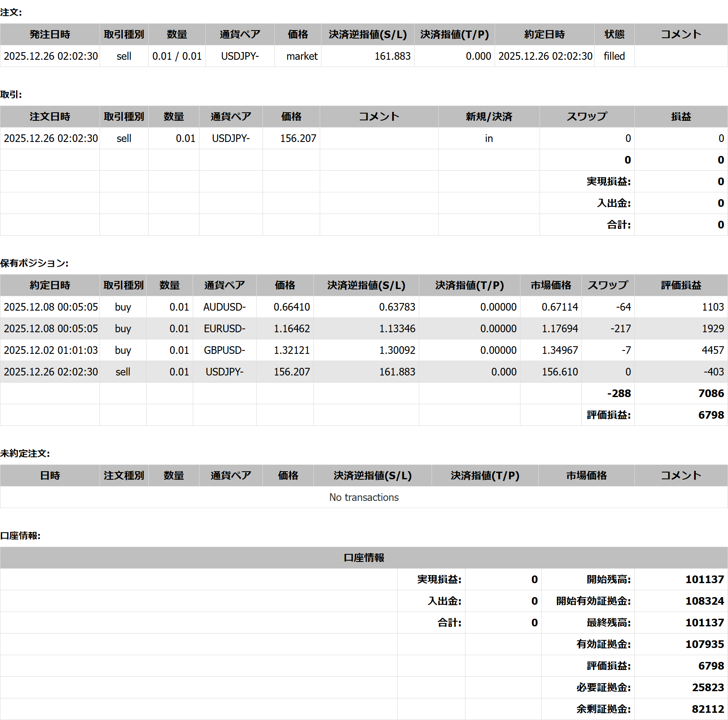Image resolution: width=728 pixels, height=720 pixels.
Task: Select the AUDUSD- currency pair cell
Action: point(224,307)
